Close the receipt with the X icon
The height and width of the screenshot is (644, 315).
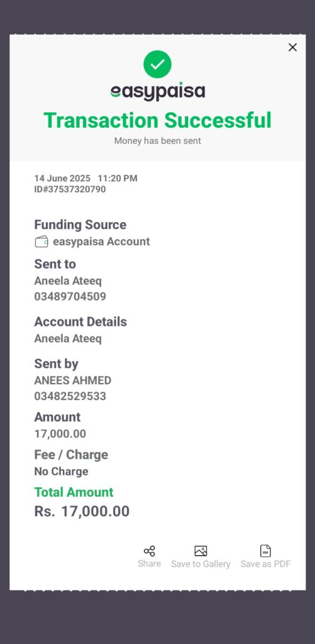(x=292, y=47)
